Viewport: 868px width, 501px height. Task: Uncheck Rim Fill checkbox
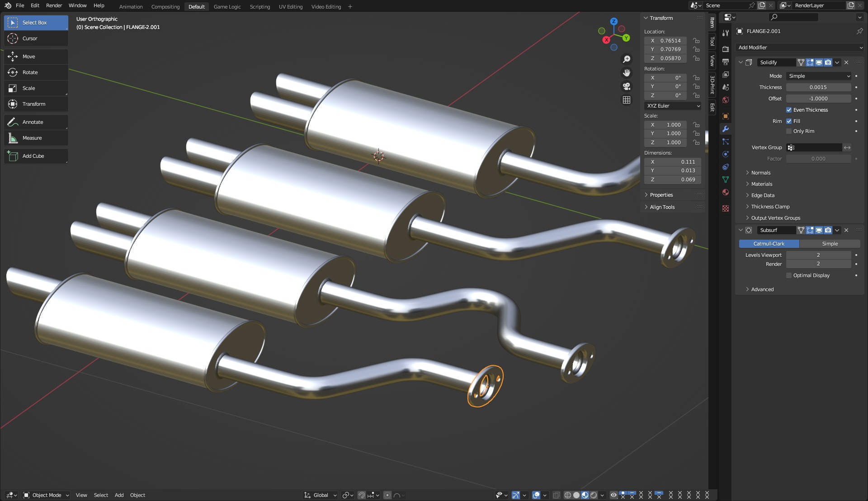pyautogui.click(x=789, y=121)
